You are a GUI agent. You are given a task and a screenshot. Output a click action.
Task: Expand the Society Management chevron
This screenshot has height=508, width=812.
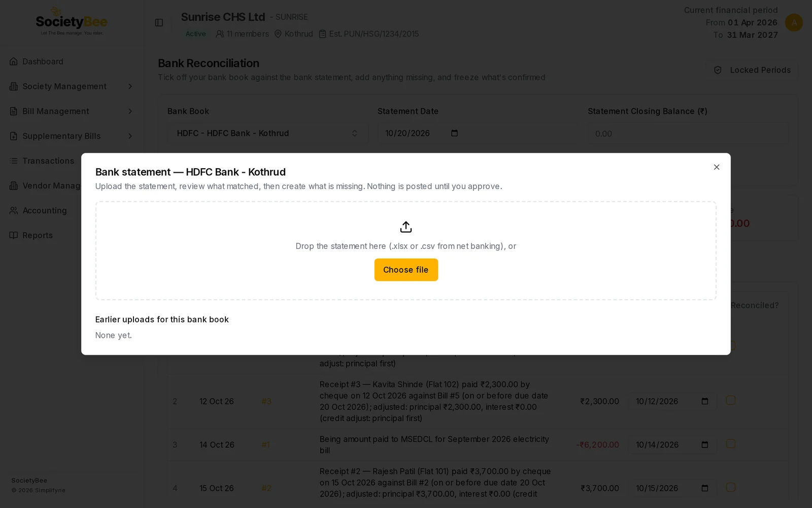tap(130, 86)
